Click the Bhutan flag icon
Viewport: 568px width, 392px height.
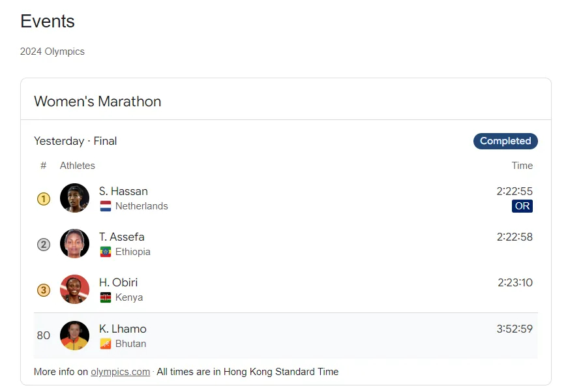(x=106, y=344)
